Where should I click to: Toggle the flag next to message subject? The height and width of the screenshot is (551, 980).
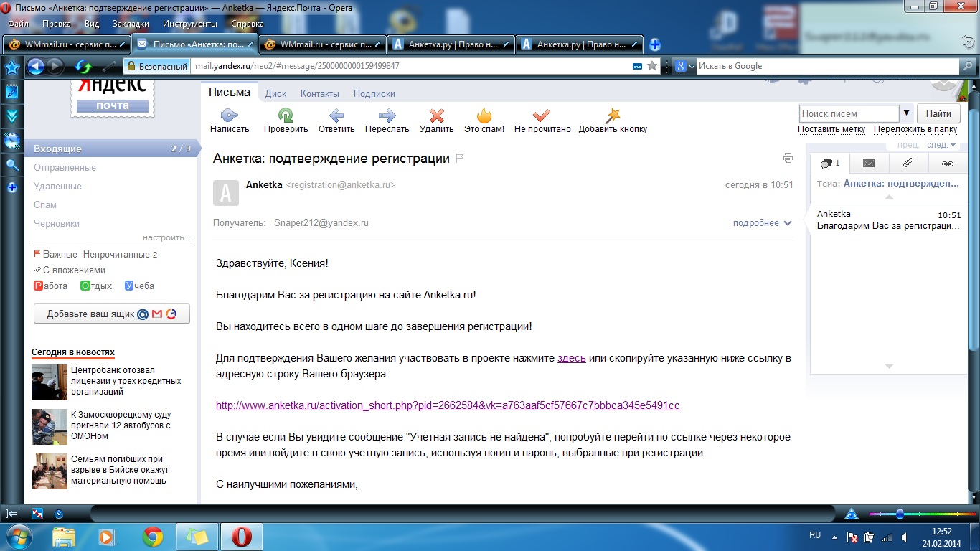[x=460, y=158]
